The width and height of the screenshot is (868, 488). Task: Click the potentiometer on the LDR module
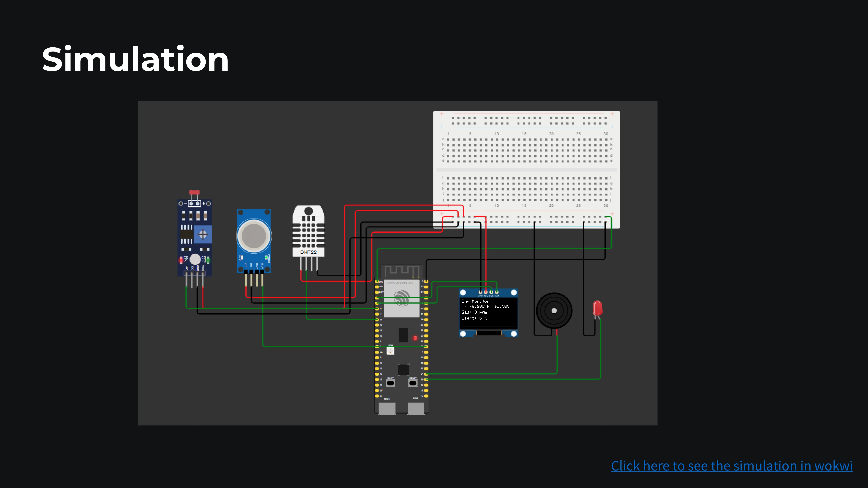(203, 234)
